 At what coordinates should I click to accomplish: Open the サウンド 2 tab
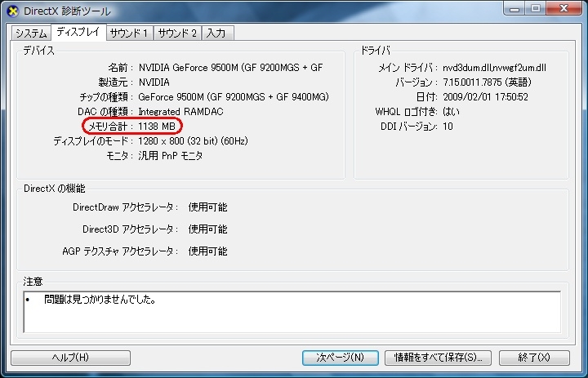[x=177, y=33]
